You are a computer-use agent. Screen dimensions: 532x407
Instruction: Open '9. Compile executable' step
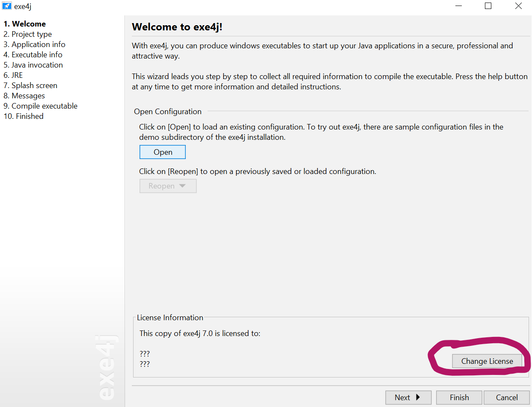pos(41,106)
